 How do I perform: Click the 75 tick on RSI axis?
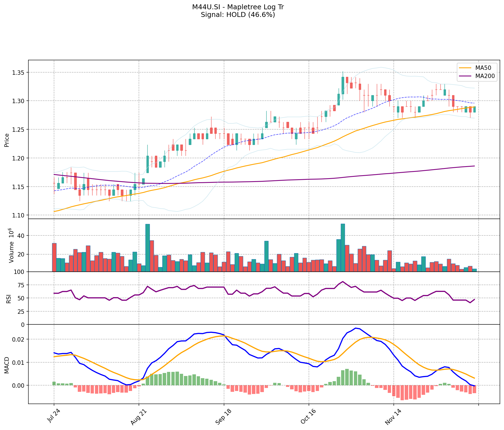pyautogui.click(x=21, y=285)
